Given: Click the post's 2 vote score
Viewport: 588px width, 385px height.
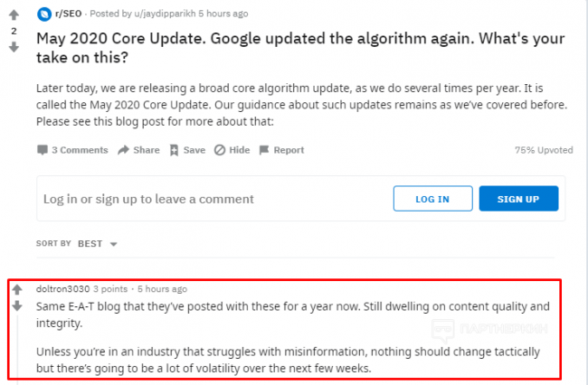Looking at the screenshot, I should coord(14,31).
